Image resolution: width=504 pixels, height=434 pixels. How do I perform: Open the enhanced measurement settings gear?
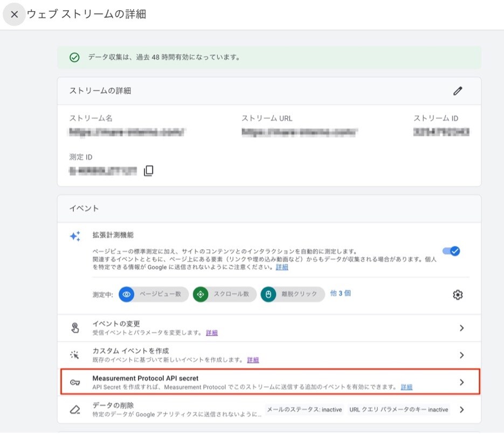click(x=458, y=295)
